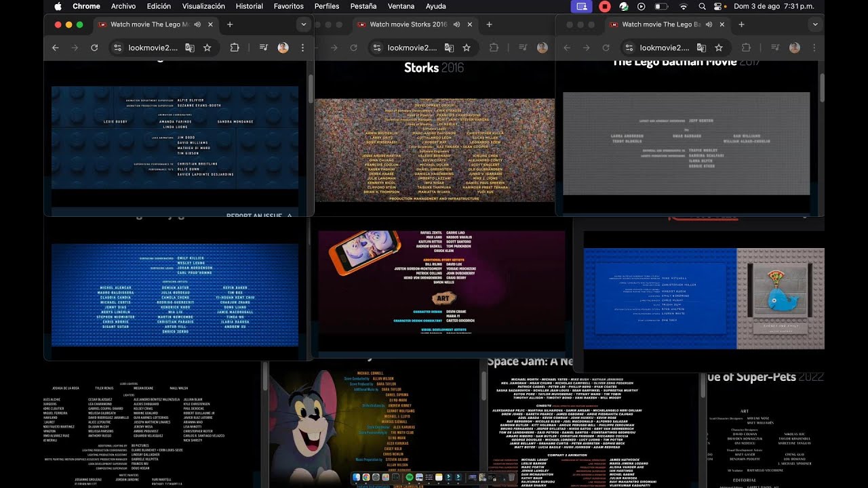Click the address bar in the Lego Batman window
Screen dimensions: 868x488
coord(675,47)
